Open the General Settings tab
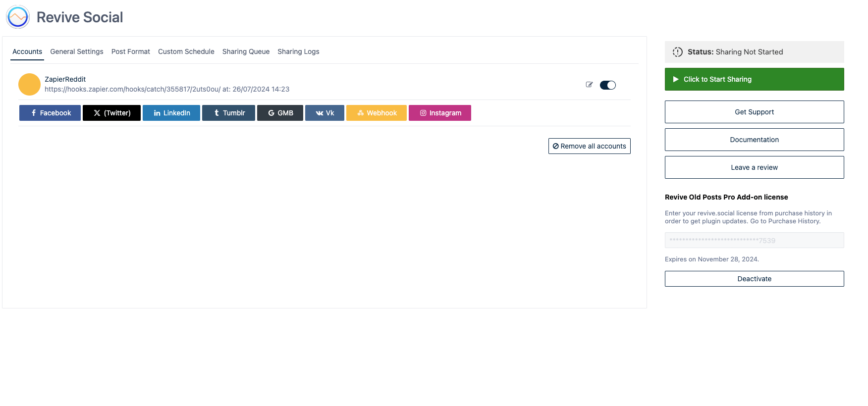This screenshot has height=406, width=868. point(77,51)
